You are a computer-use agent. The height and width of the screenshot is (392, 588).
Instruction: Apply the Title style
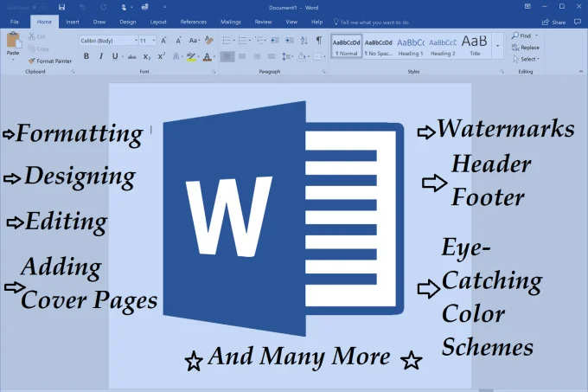tap(475, 47)
